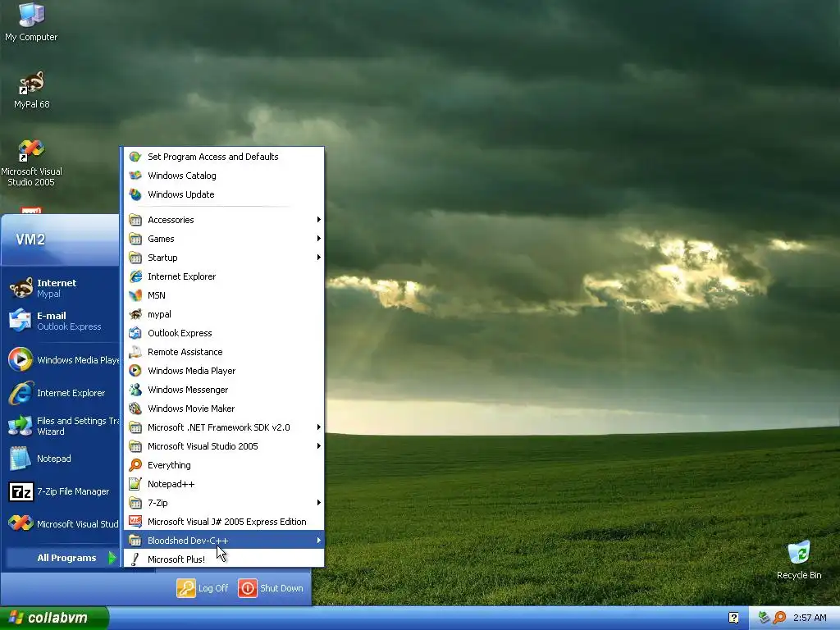Click the Remote Assistance icon
840x630 pixels.
[x=135, y=352]
